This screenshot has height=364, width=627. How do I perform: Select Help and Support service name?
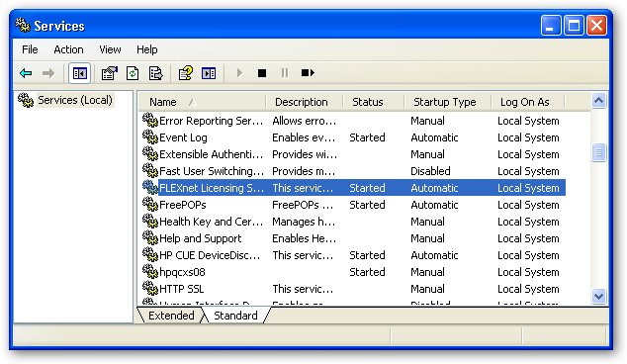(201, 238)
